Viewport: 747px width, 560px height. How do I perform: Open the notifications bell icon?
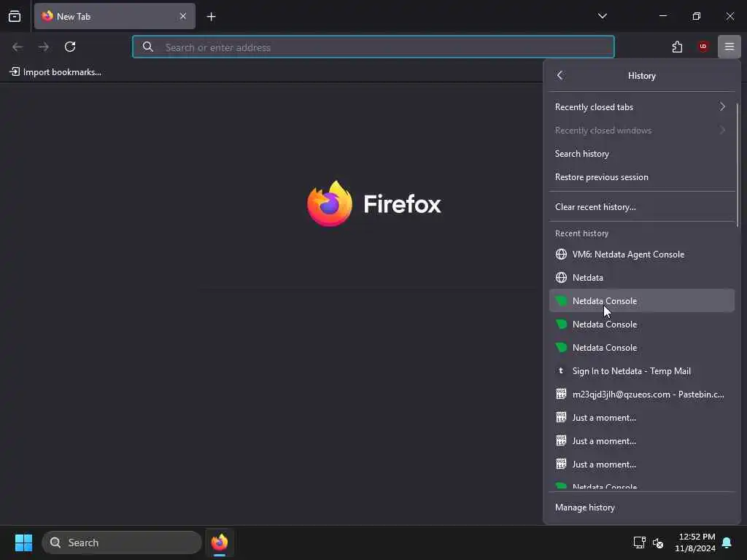[727, 542]
